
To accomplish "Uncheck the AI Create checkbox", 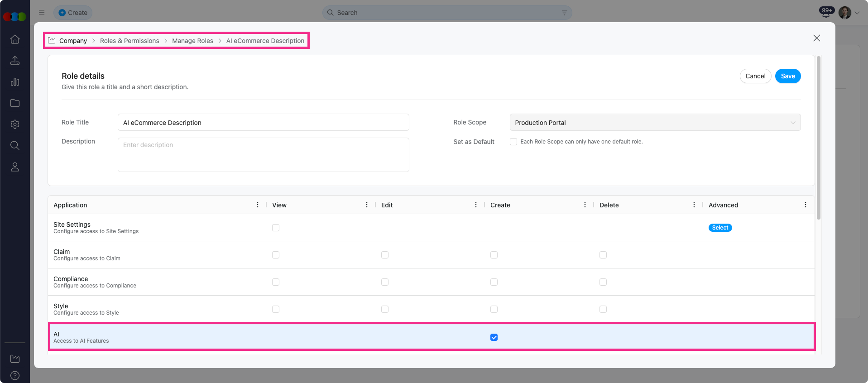I will tap(494, 337).
